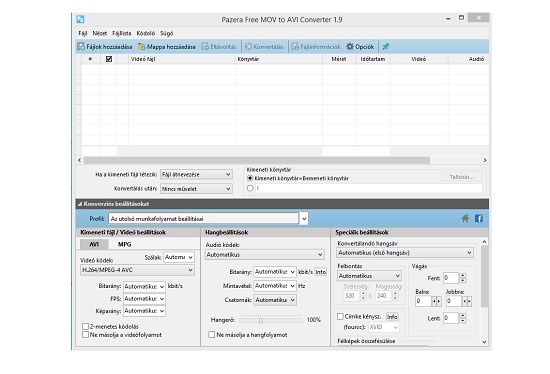This screenshot has width=550, height=374.
Task: Toggle the select-all checkbox in the list header
Action: coord(109,59)
